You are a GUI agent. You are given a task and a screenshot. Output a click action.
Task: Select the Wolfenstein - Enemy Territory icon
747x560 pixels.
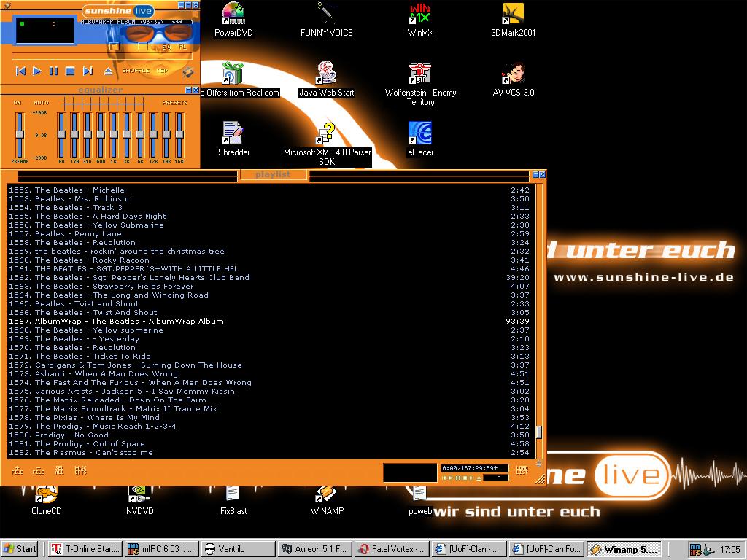pos(420,85)
